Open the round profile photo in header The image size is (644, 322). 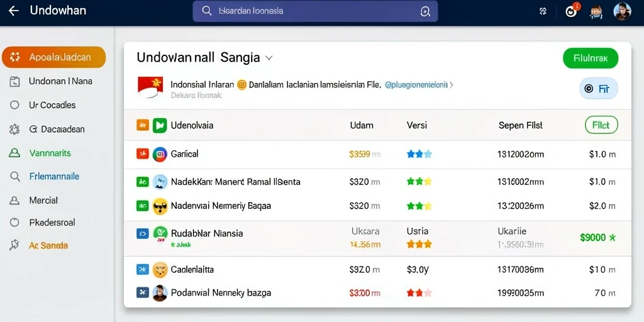(x=622, y=11)
